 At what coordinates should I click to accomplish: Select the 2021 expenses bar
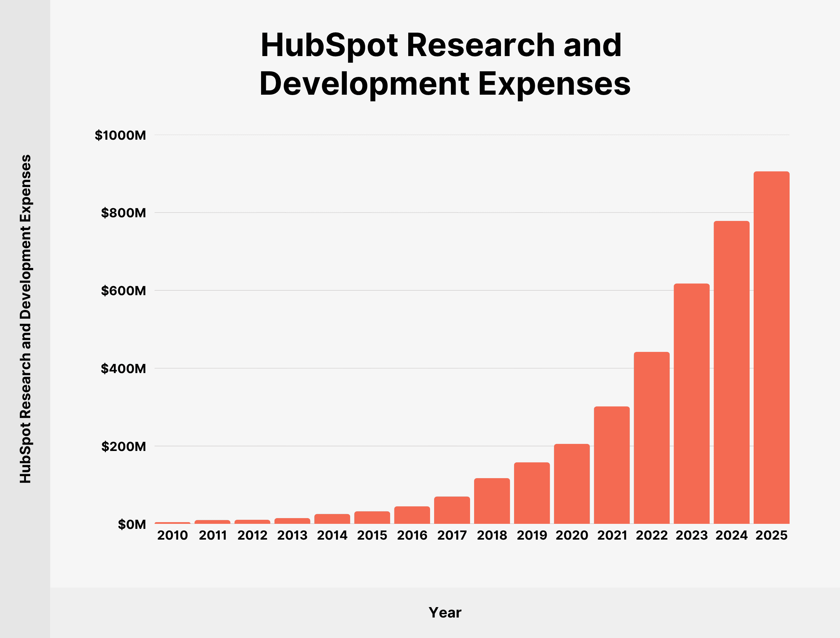(612, 465)
